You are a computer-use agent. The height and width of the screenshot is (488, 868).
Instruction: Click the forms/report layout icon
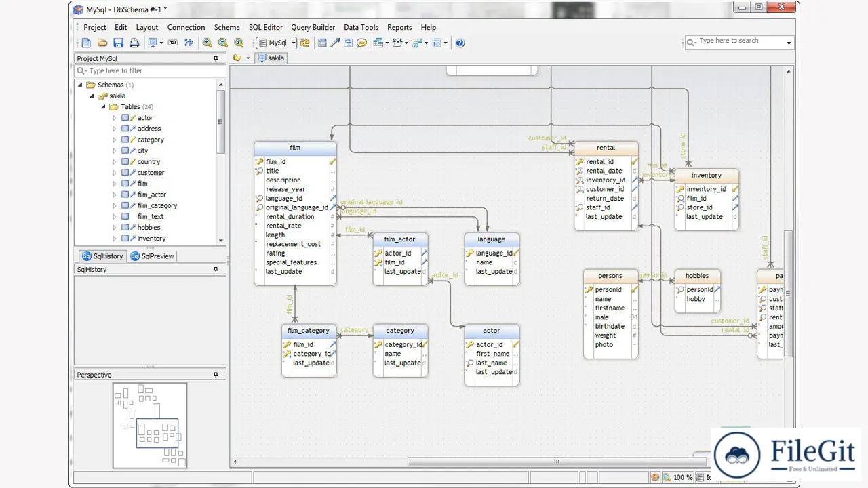[x=437, y=43]
